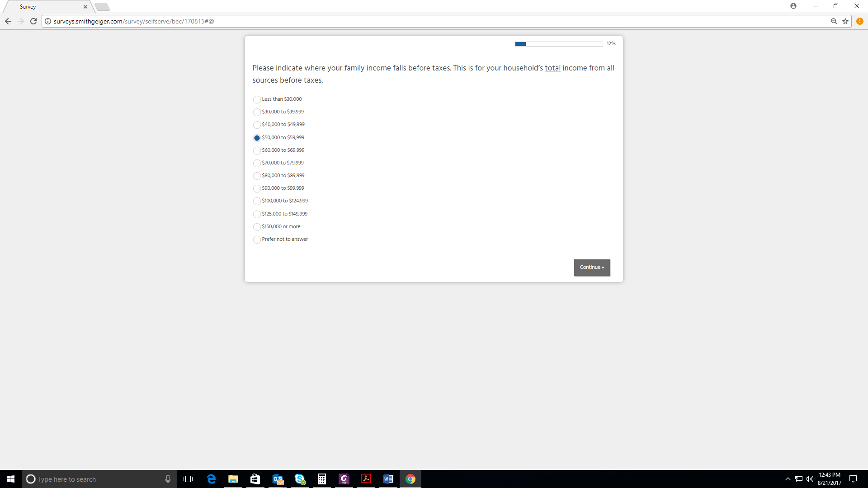
Task: Select $60,000 to $69,999 option
Action: click(257, 150)
